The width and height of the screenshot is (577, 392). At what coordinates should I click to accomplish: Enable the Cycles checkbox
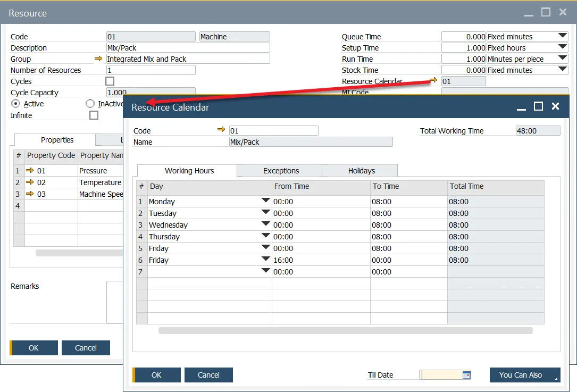(110, 81)
